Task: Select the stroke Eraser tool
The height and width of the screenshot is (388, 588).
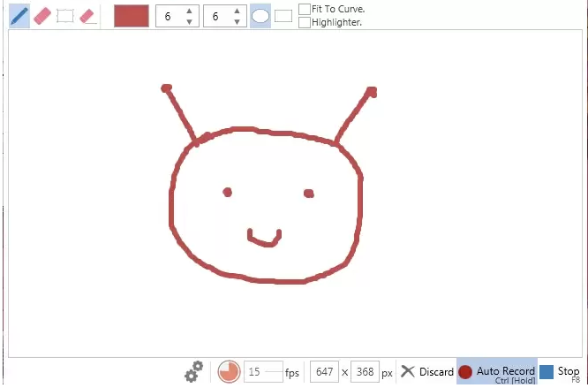Action: 42,16
